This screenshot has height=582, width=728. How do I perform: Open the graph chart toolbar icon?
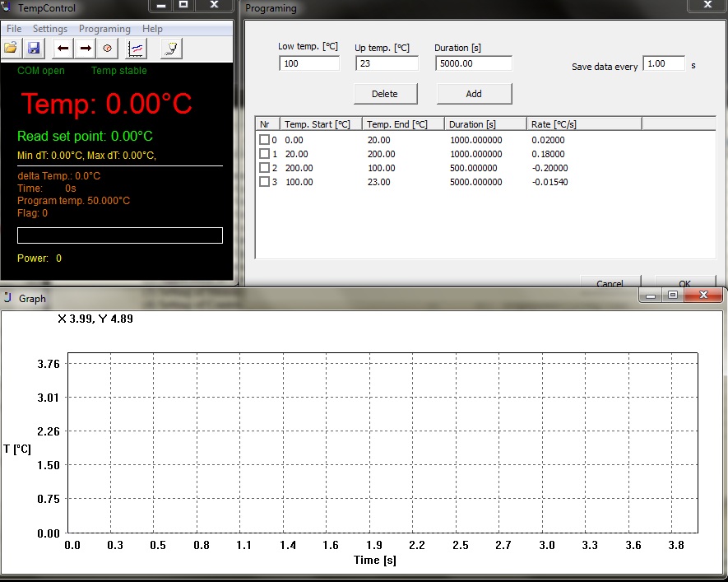pos(136,49)
